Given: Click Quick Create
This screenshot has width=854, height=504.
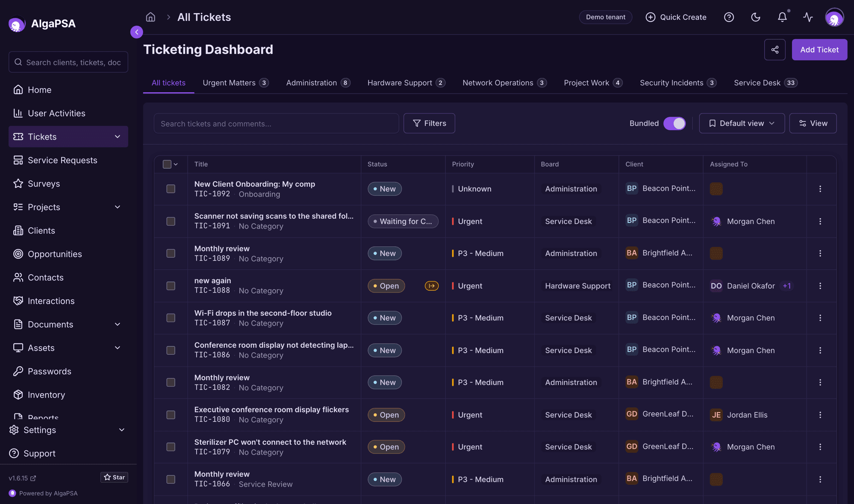Looking at the screenshot, I should (x=676, y=17).
